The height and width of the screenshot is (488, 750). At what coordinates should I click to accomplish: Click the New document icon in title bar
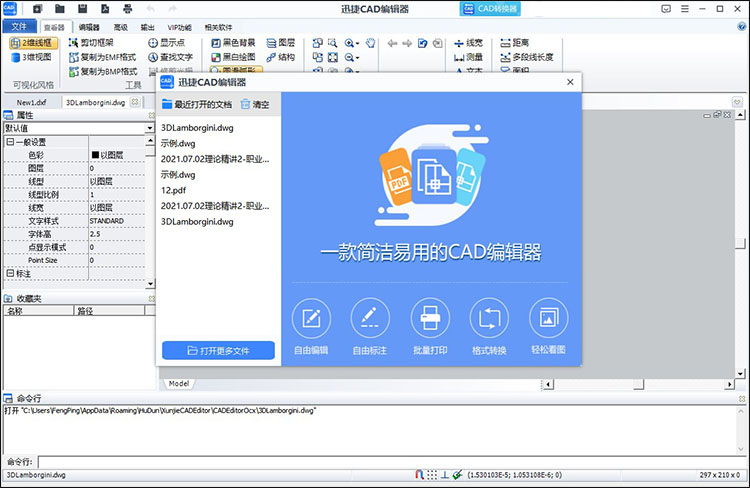point(37,9)
